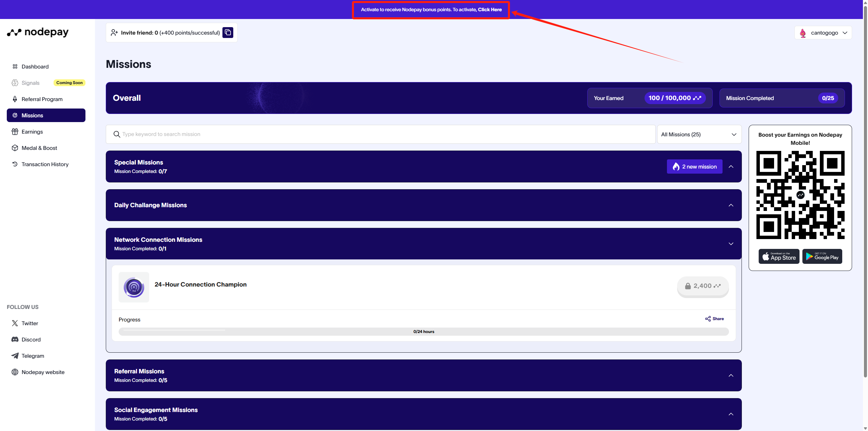Screen dimensions: 868x431
Task: Click the mission search input field
Action: click(380, 134)
